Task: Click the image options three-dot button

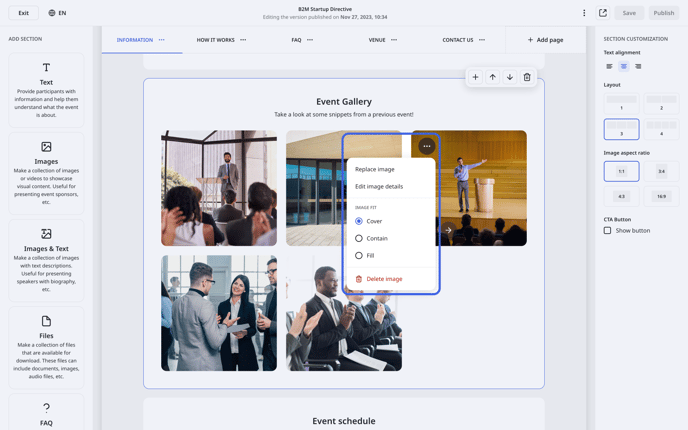Action: coord(426,146)
